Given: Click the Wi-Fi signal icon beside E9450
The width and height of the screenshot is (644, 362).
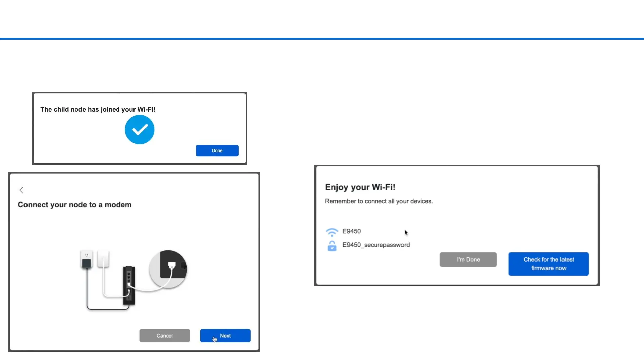Looking at the screenshot, I should (332, 232).
